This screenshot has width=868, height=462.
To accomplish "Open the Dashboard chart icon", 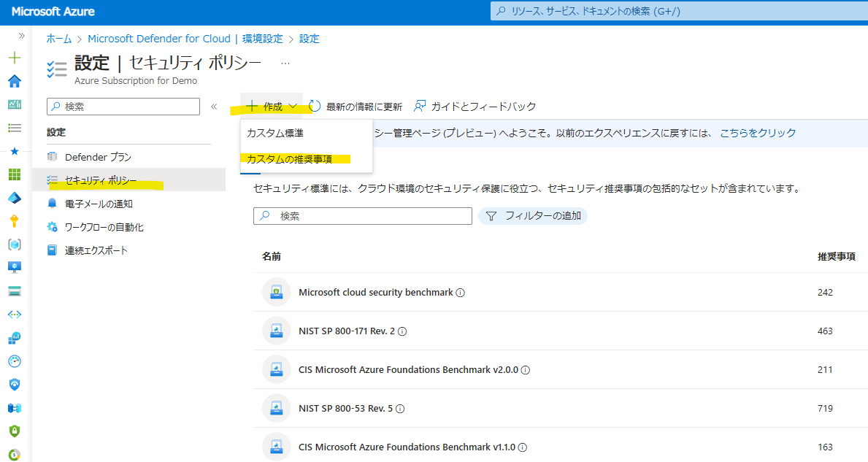I will [x=15, y=104].
